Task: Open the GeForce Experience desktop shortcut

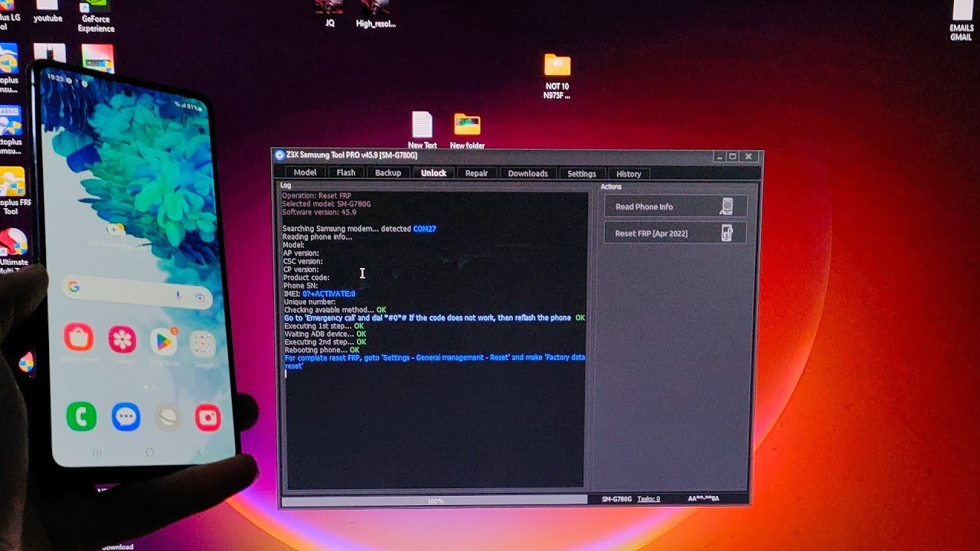Action: click(96, 17)
